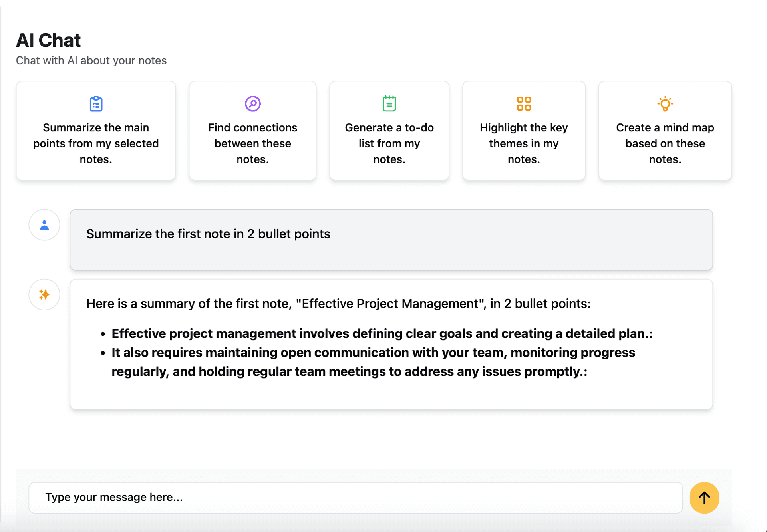This screenshot has width=767, height=532.
Task: Choose 'Create a mind map' suggestion
Action: pyautogui.click(x=665, y=143)
